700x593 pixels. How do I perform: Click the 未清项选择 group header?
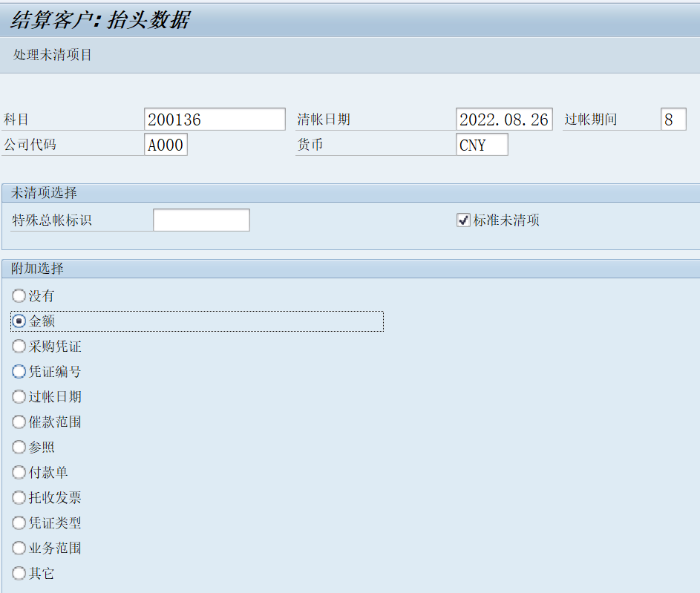(x=44, y=193)
